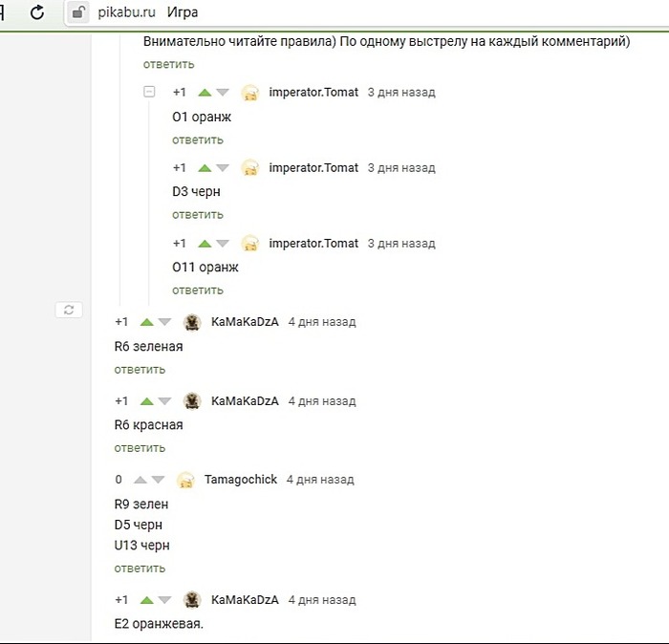Reply to Tamagochick's 'U13 черн' comment
The height and width of the screenshot is (644, 669).
pyautogui.click(x=140, y=569)
